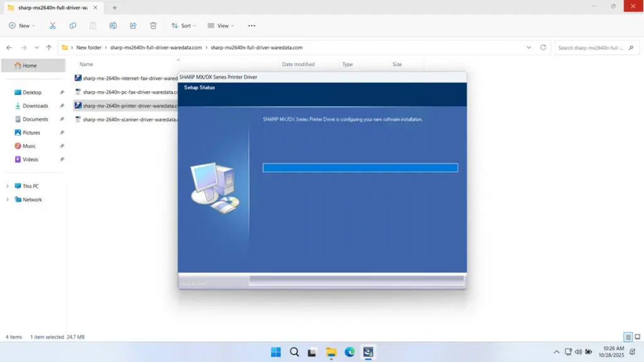Open the View dropdown menu
This screenshot has height=362, width=644.
coord(220,25)
